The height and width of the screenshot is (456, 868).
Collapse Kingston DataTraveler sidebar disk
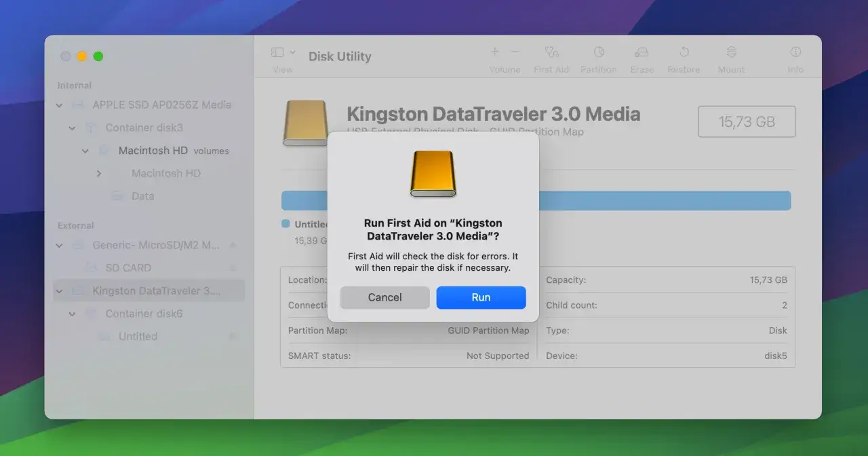(x=59, y=291)
